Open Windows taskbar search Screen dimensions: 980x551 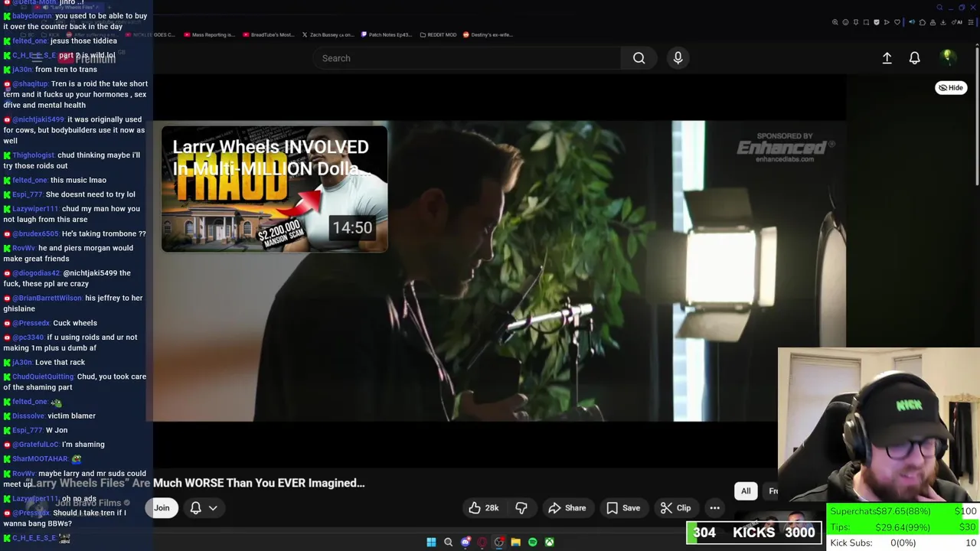tap(448, 542)
